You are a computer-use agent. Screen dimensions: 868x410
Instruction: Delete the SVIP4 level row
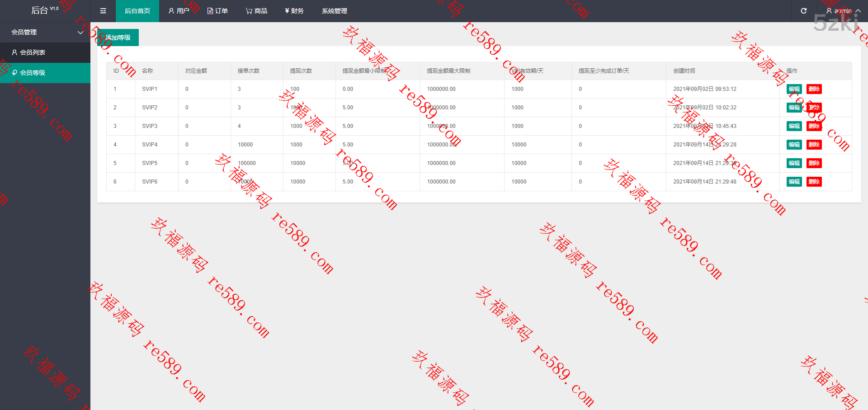(814, 145)
